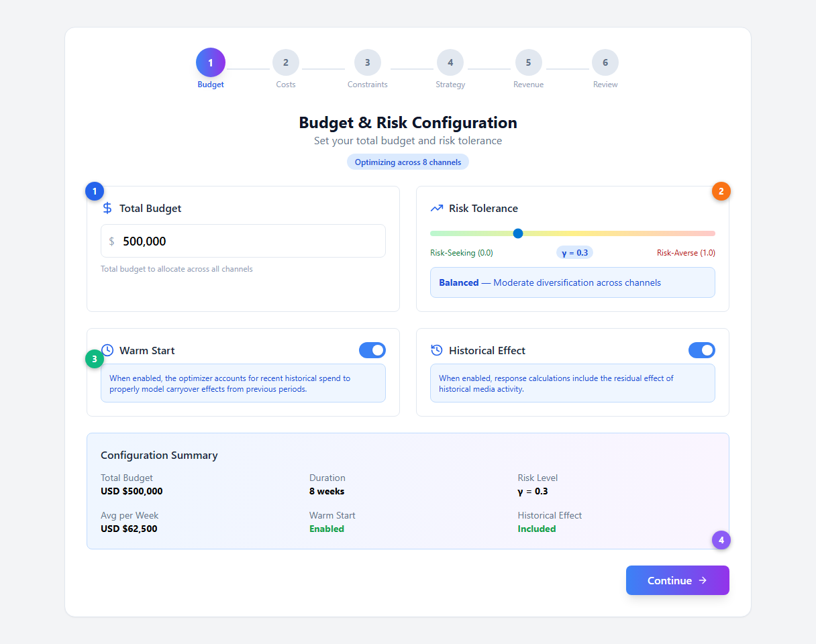816x644 pixels.
Task: Click the "Budget & Risk Configuration" title
Action: point(408,123)
